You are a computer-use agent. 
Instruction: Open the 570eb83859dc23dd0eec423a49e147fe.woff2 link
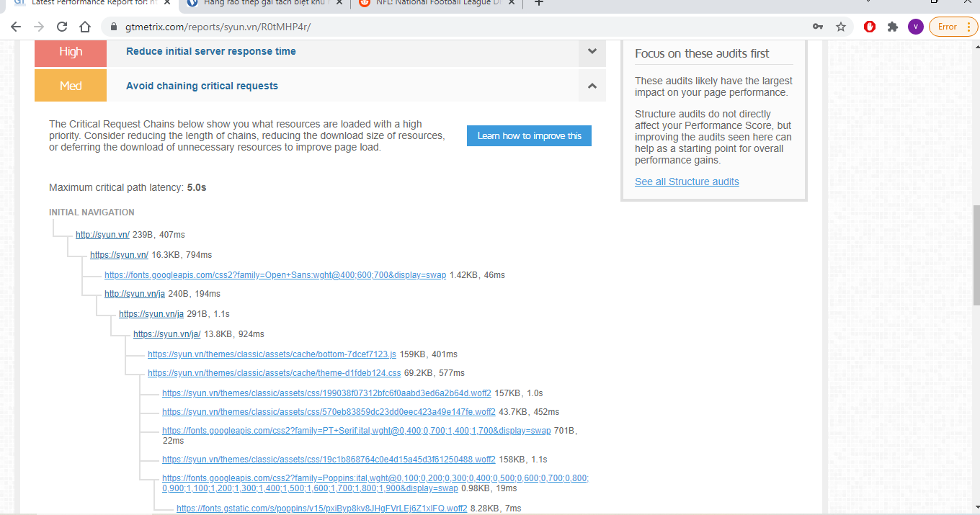click(329, 412)
